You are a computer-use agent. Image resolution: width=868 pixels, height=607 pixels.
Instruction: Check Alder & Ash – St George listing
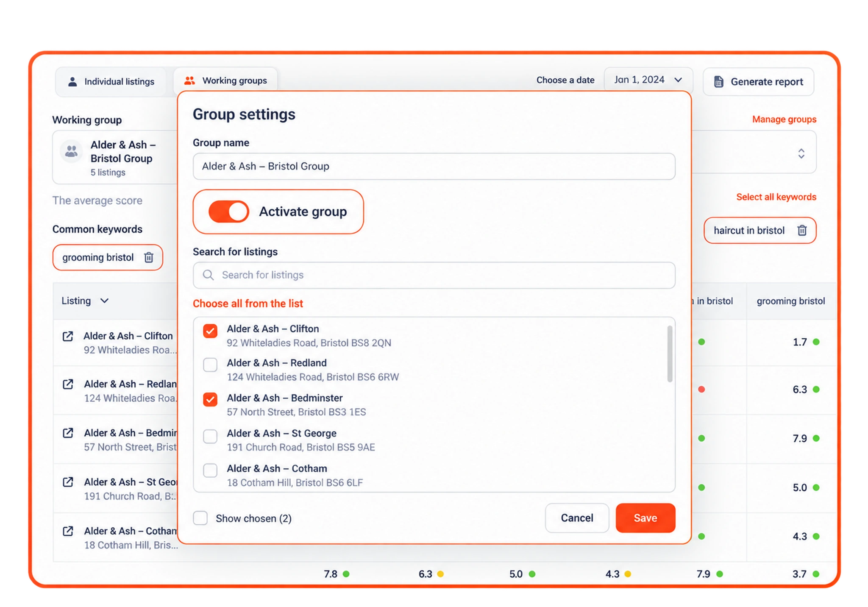pos(210,436)
